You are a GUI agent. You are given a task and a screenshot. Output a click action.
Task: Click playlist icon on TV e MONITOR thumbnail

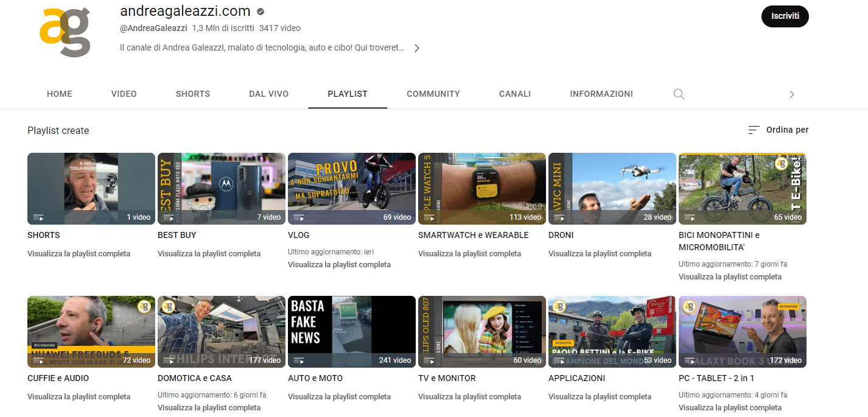click(429, 360)
